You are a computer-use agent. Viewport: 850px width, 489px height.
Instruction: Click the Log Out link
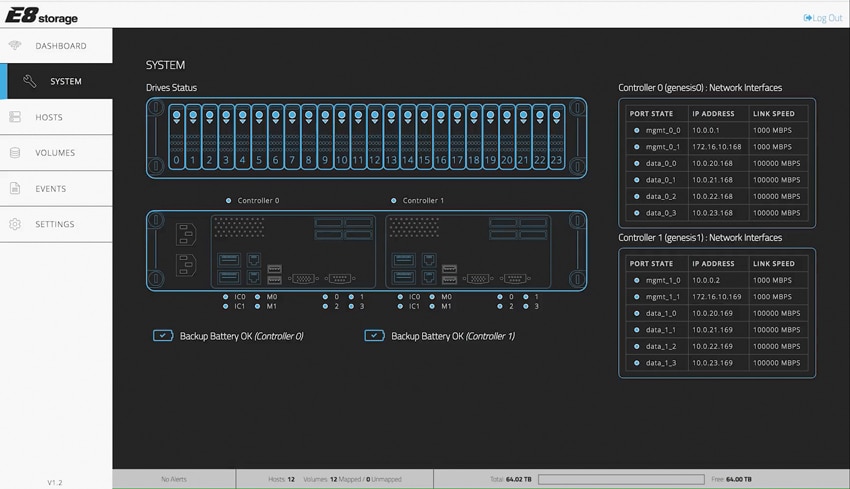[x=823, y=18]
